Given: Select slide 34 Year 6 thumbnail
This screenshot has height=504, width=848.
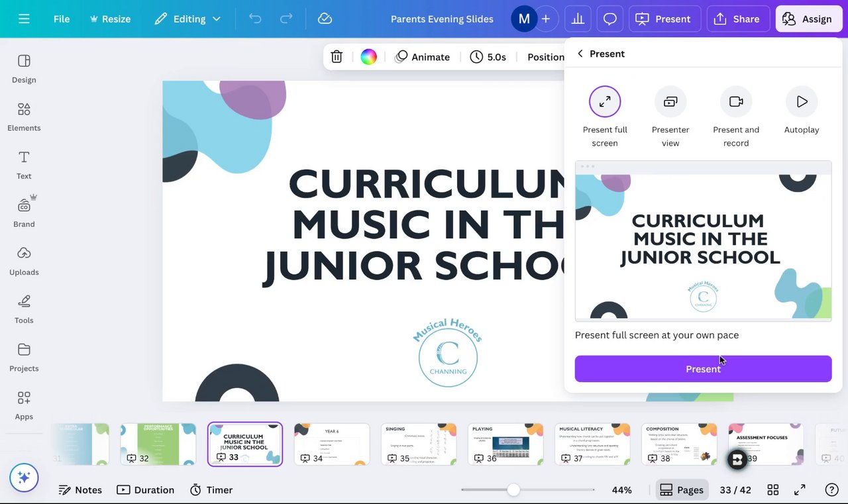Looking at the screenshot, I should coord(332,444).
